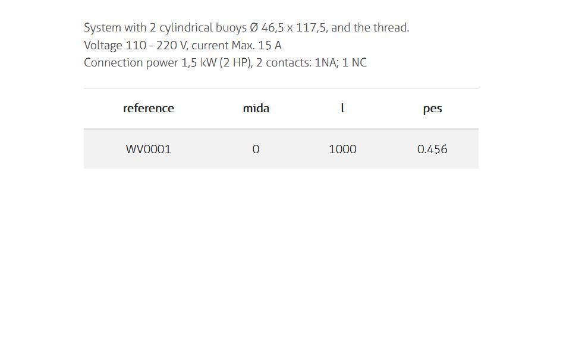
Task: Click the reference column header
Action: coord(149,109)
